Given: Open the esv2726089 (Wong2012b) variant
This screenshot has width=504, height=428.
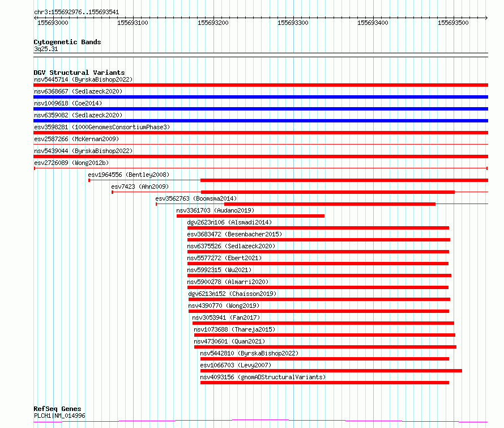Looking at the screenshot, I should click(x=71, y=163).
